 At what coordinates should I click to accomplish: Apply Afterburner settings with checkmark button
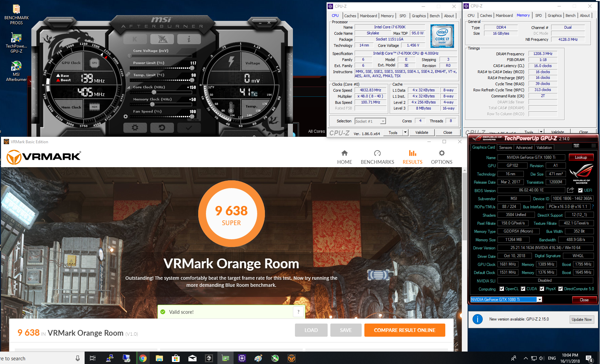click(x=189, y=128)
